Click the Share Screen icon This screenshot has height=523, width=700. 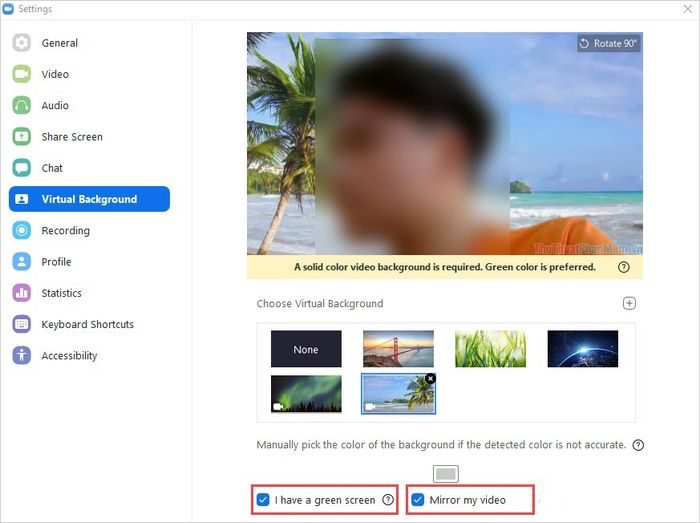(x=21, y=137)
